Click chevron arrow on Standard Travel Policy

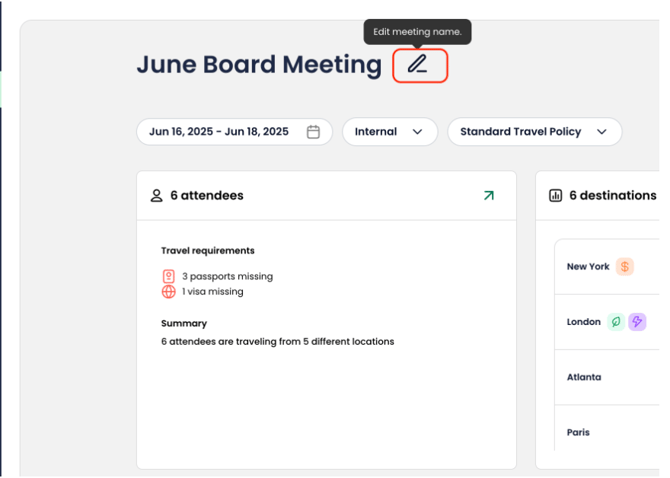pos(602,132)
